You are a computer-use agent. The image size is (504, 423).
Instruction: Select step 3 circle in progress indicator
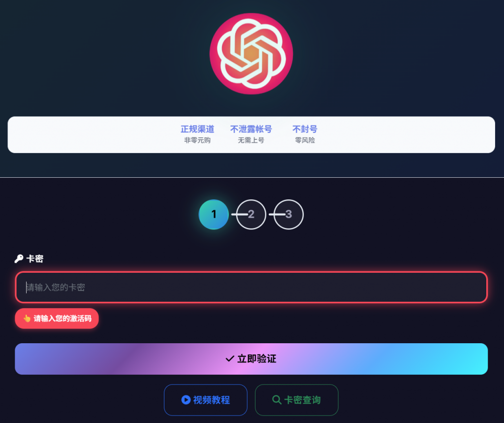[288, 214]
